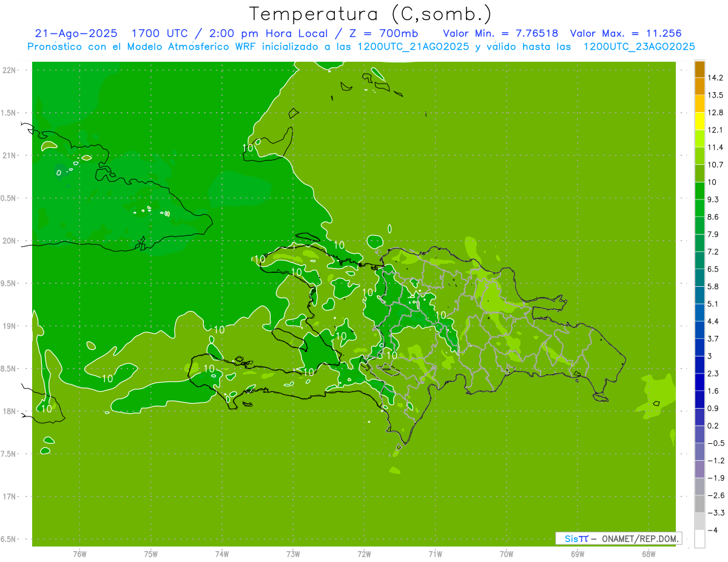Click the "75W" longitude axis label
This screenshot has width=728, height=562.
[x=151, y=554]
